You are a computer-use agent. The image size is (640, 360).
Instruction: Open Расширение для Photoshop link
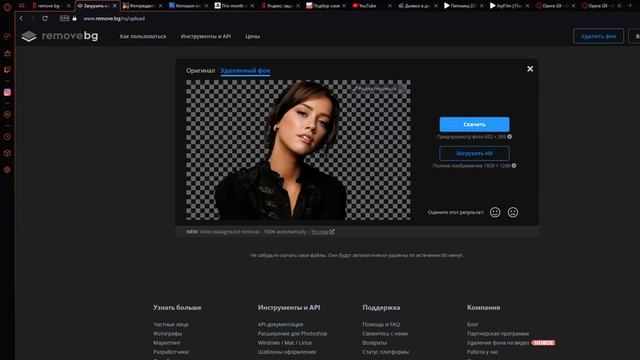[x=292, y=333]
